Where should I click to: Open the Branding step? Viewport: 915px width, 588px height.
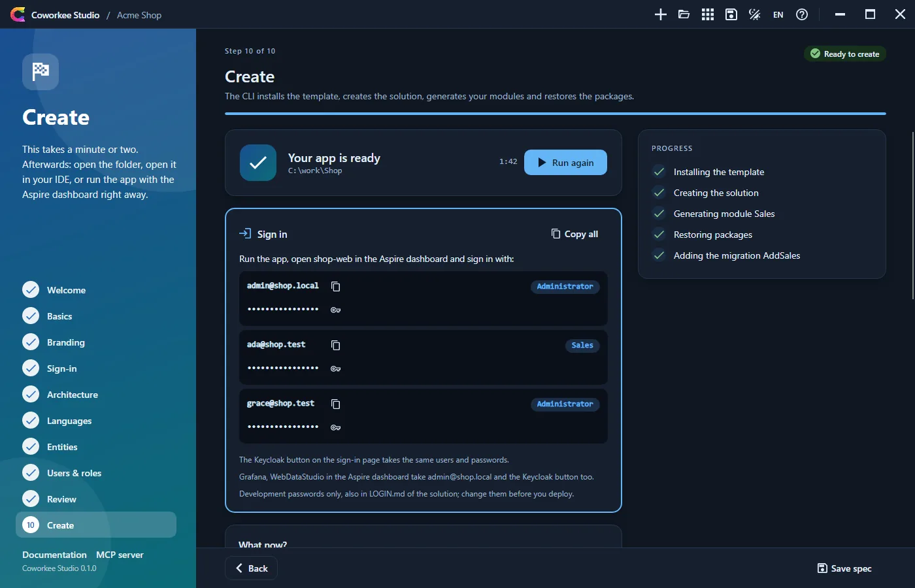click(96, 342)
